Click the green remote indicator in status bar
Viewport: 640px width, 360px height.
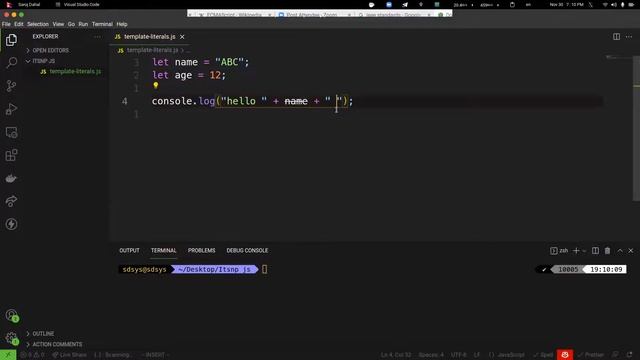tap(8, 355)
